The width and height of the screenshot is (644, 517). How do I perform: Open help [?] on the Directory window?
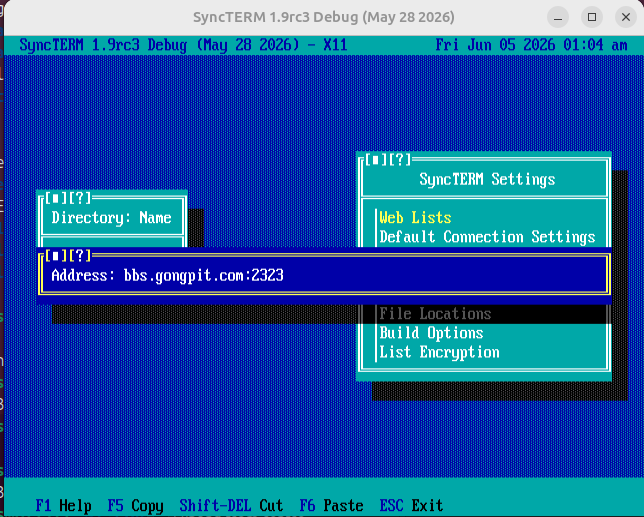[80, 198]
